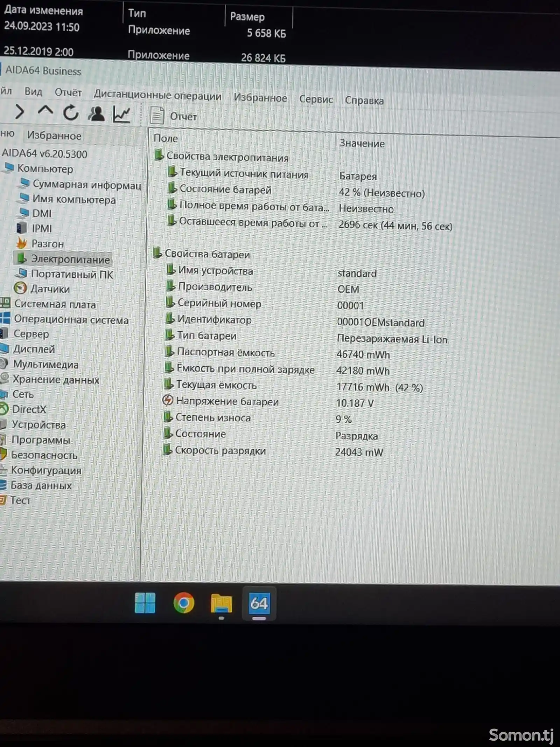This screenshot has width=560, height=747.
Task: Open the Отчёт menu in menu bar
Action: (x=68, y=92)
